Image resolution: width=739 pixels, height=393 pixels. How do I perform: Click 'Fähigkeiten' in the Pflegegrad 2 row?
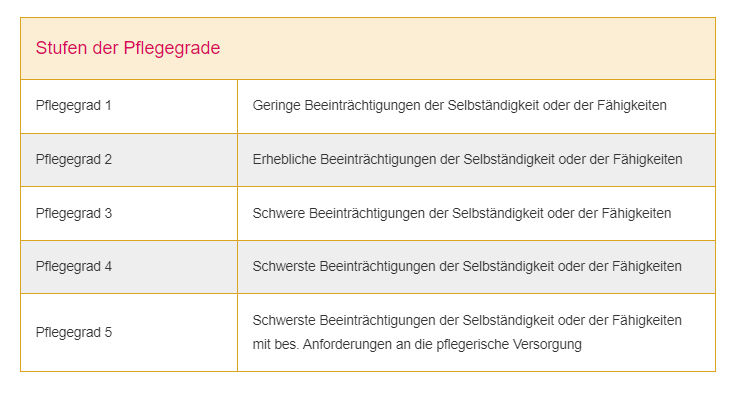(648, 160)
